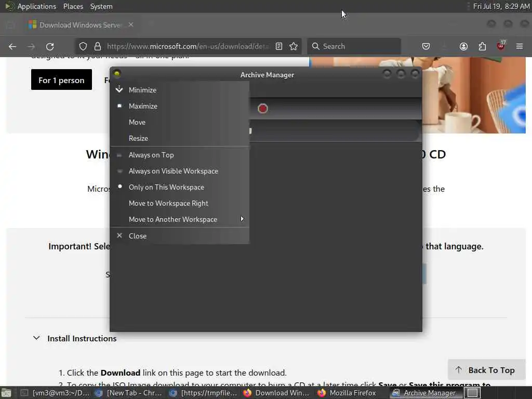Choose Move from the window menu
Image resolution: width=532 pixels, height=399 pixels.
click(180, 122)
